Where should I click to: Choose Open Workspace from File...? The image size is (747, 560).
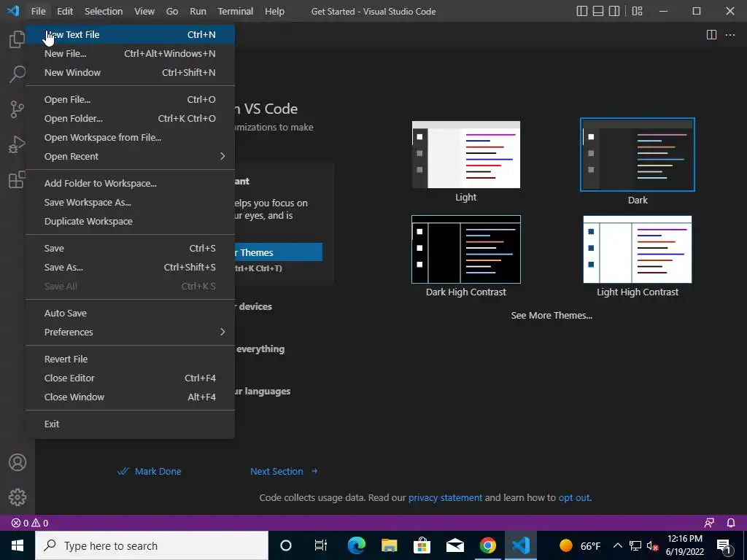[130, 137]
